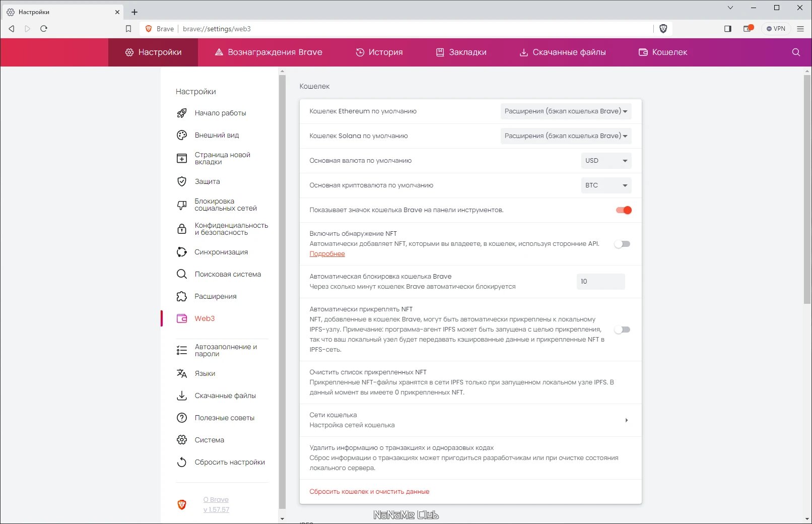
Task: Open a new tab with the plus button
Action: click(134, 12)
